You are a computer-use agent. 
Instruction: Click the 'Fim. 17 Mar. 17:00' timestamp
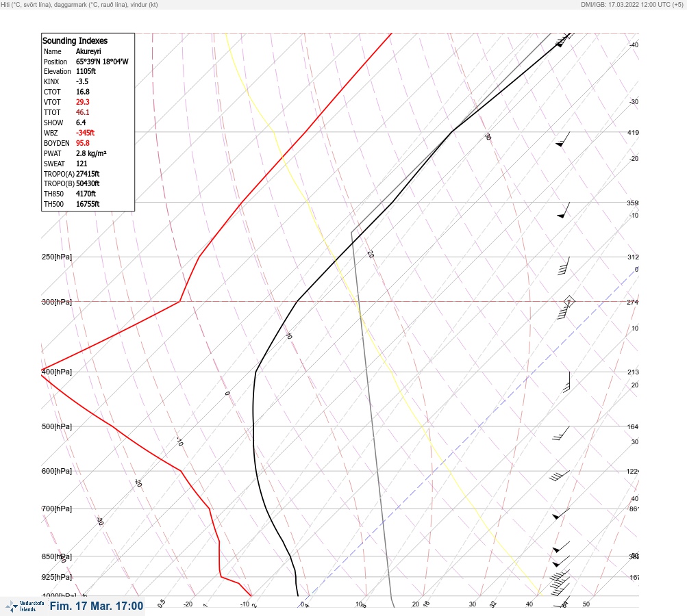click(97, 606)
